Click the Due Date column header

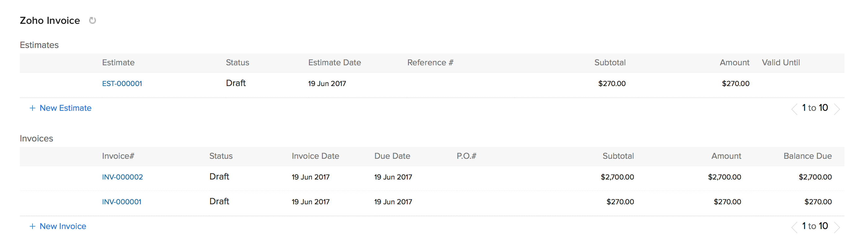(392, 156)
